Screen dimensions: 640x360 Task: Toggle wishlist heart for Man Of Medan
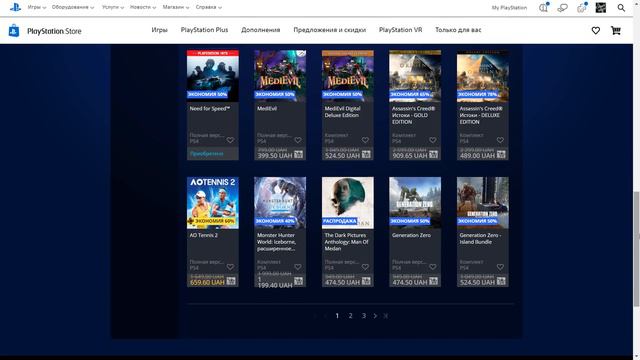point(365,267)
